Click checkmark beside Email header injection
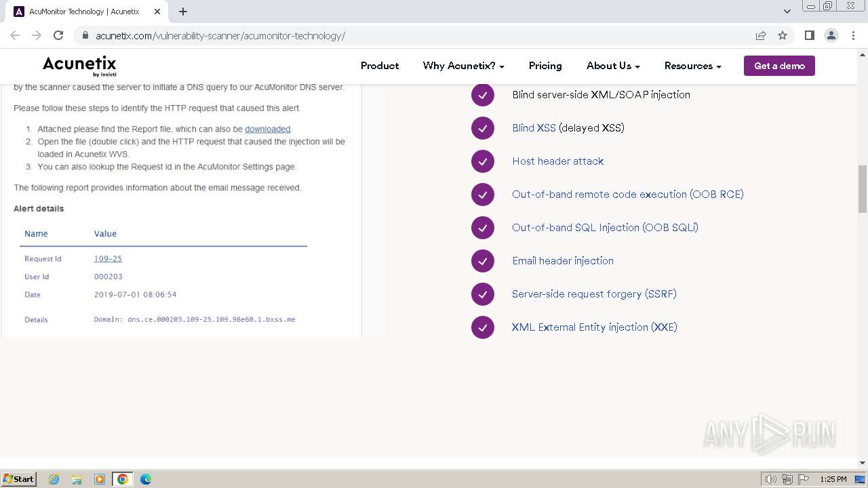868x488 pixels. pyautogui.click(x=483, y=261)
